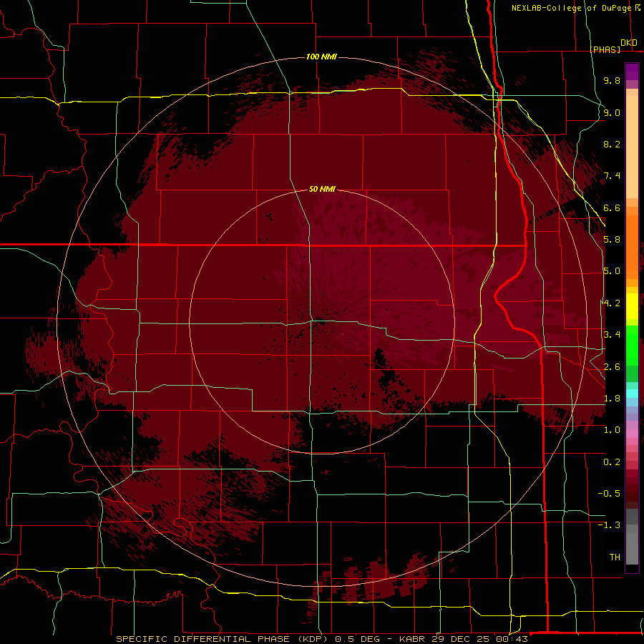Pick the orange band of the color bar

[x=632, y=247]
